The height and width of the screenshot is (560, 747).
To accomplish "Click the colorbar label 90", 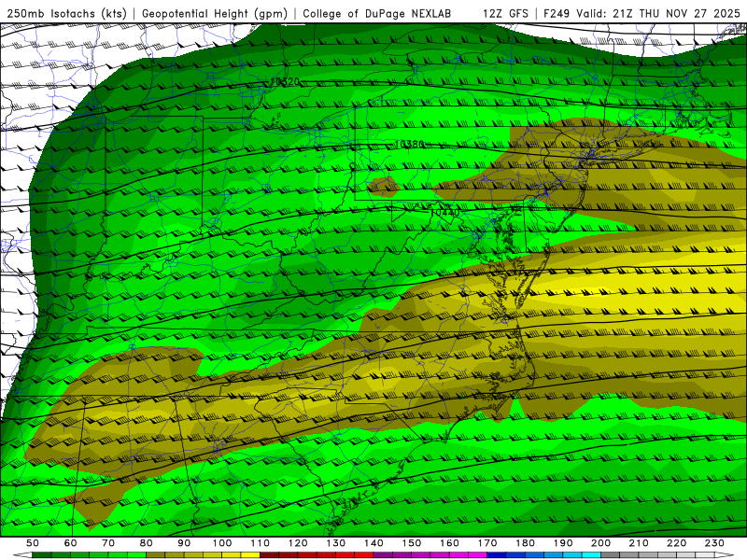I will coord(184,543).
